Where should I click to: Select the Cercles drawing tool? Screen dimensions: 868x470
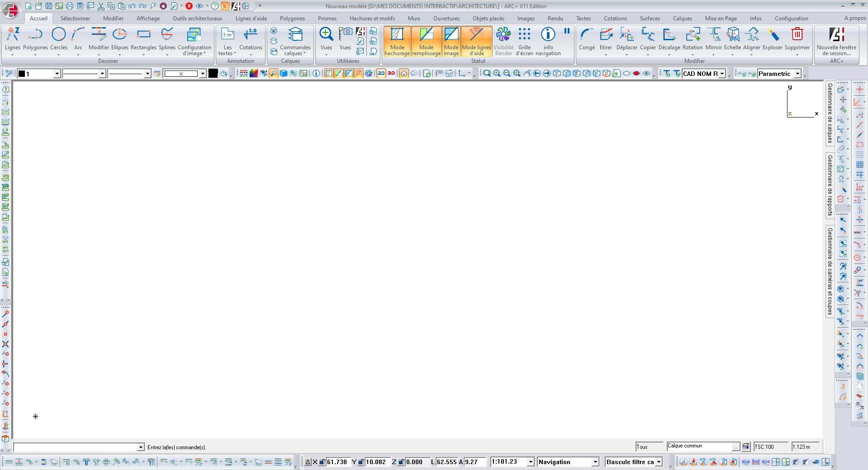59,35
